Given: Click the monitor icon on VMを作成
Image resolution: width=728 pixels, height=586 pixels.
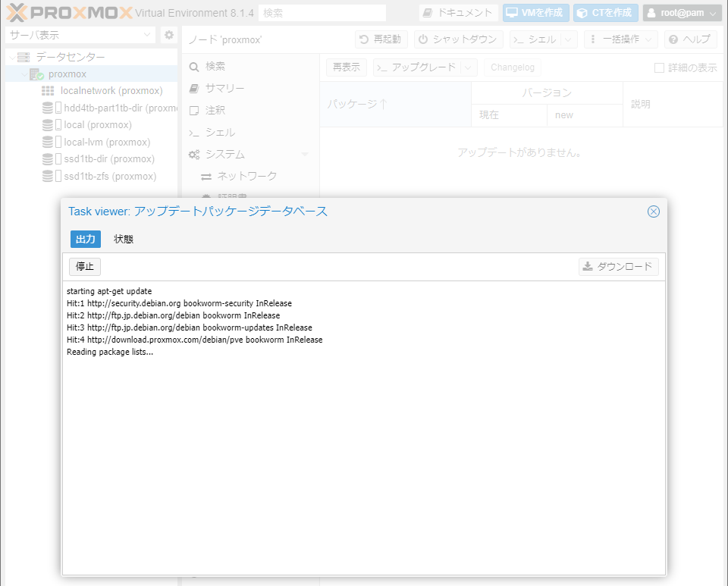Looking at the screenshot, I should coord(512,13).
